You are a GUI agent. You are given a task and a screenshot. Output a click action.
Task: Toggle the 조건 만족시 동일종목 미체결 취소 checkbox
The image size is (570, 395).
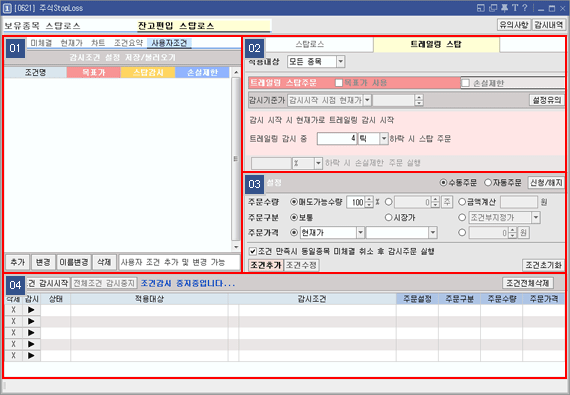pos(253,251)
